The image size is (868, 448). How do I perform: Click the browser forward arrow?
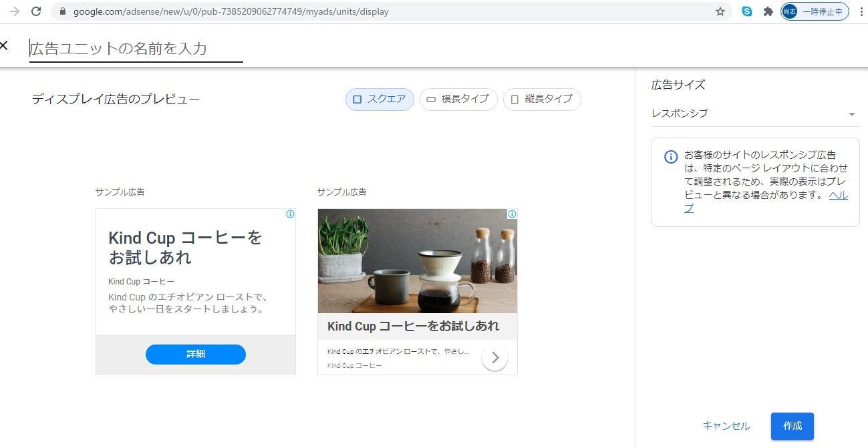pos(14,11)
